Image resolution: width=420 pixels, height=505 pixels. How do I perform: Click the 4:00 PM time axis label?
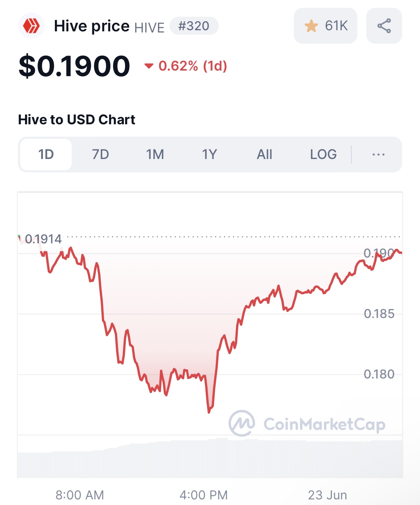[x=203, y=495]
